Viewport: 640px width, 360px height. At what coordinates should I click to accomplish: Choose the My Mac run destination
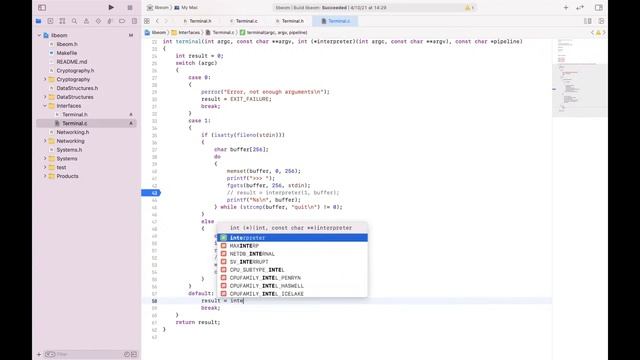(186, 7)
